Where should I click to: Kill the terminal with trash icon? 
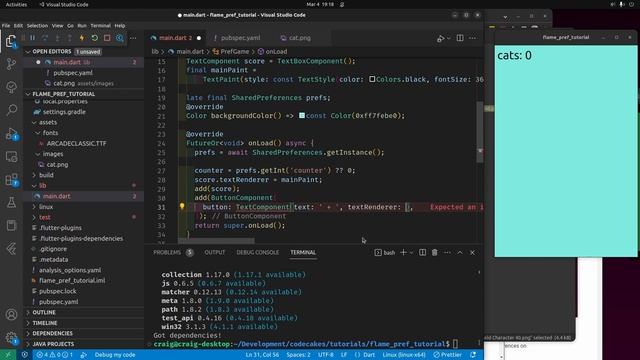[x=435, y=253]
